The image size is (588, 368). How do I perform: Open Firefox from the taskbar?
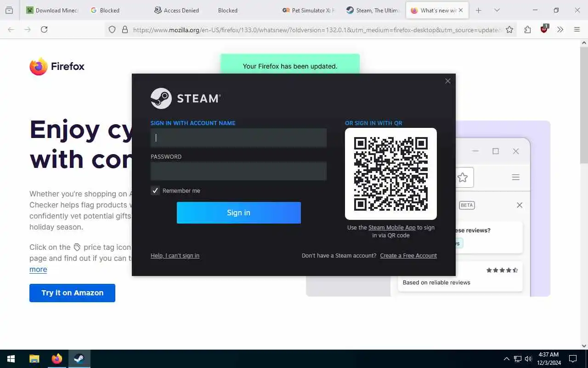[57, 359]
